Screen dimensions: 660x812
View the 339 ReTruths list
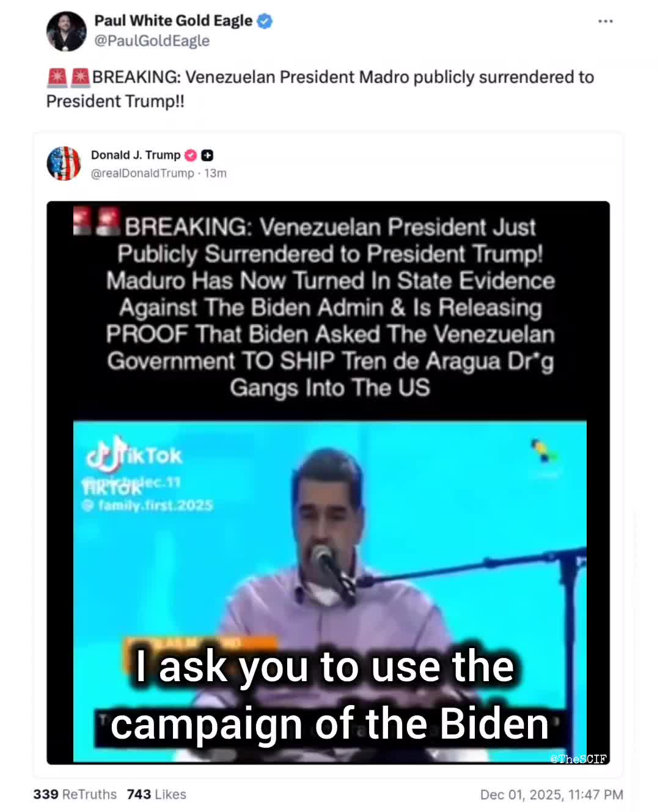click(75, 794)
